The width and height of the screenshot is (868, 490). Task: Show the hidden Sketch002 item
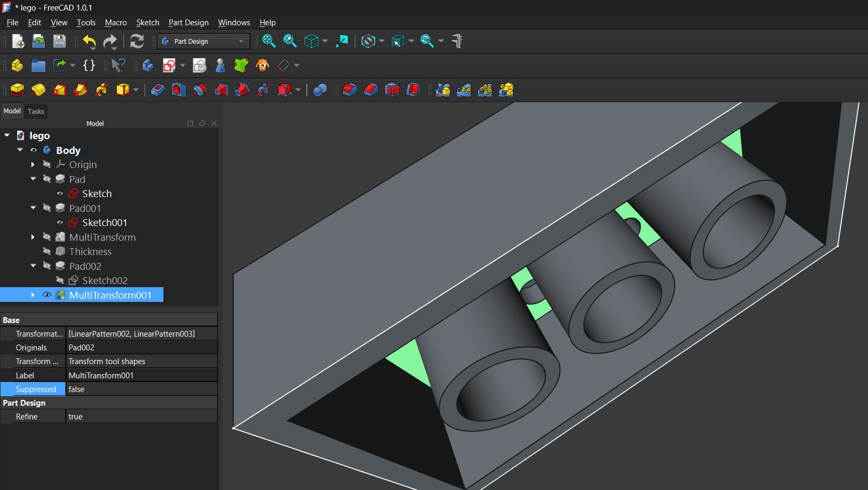pyautogui.click(x=60, y=280)
